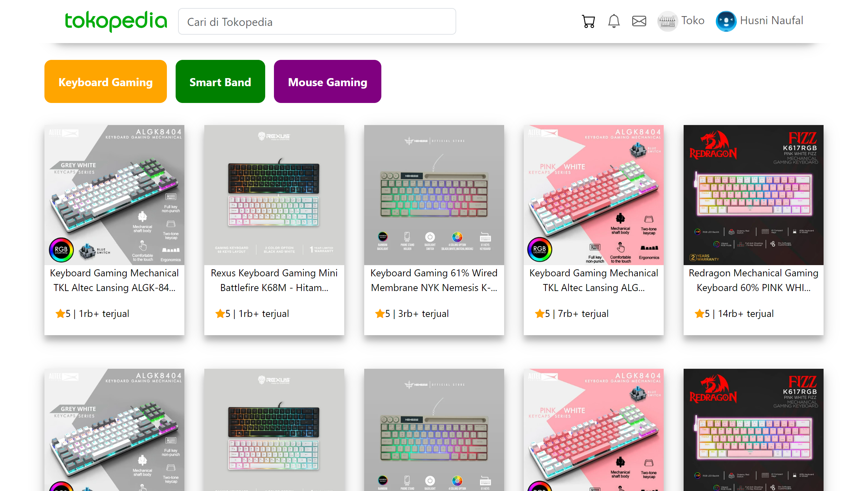Open the notification bell
Viewport: 868px width, 491px height.
pos(614,21)
